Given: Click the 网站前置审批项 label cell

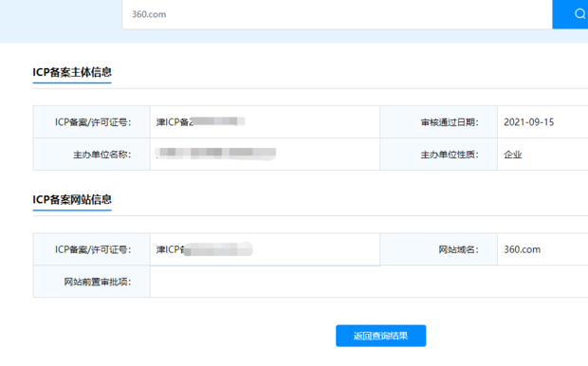Looking at the screenshot, I should (91, 282).
